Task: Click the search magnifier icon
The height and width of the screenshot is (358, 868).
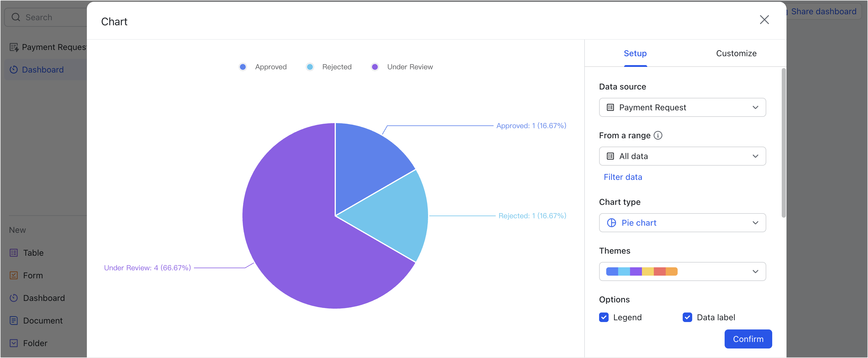Action: pyautogui.click(x=15, y=17)
